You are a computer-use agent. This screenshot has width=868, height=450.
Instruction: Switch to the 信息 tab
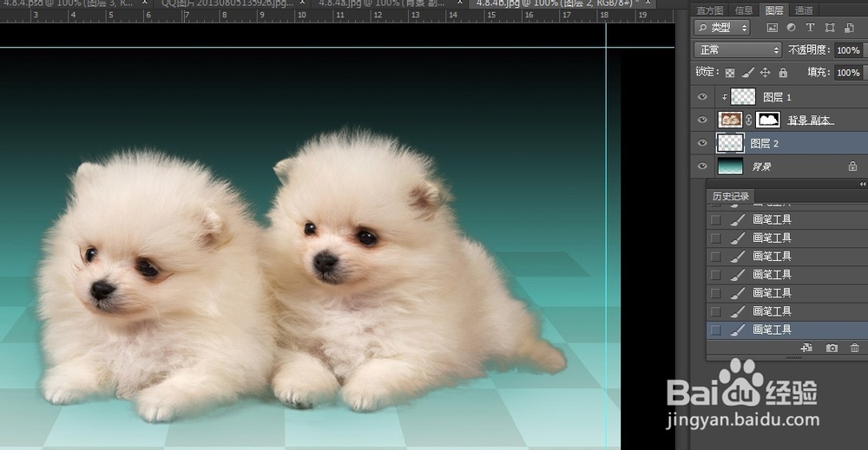click(x=744, y=10)
